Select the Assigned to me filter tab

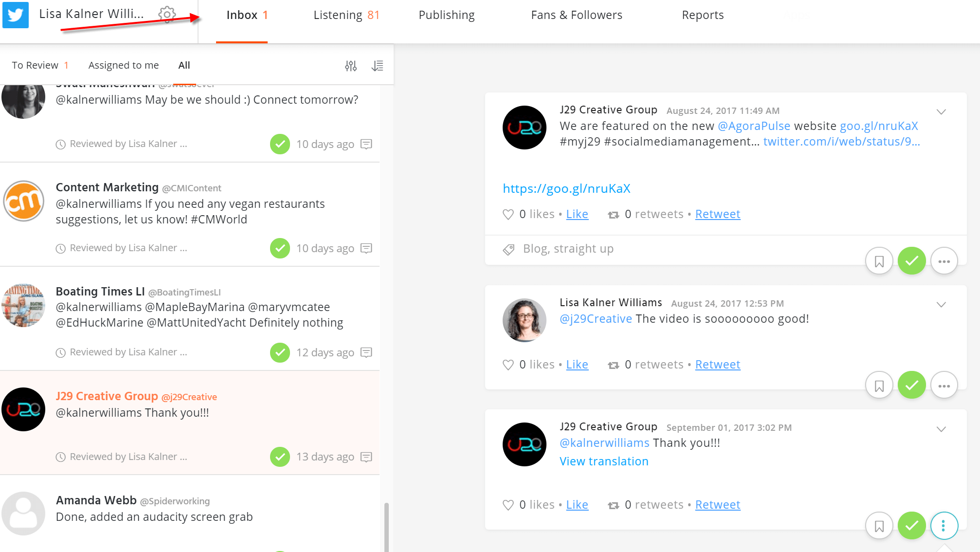[x=124, y=65]
